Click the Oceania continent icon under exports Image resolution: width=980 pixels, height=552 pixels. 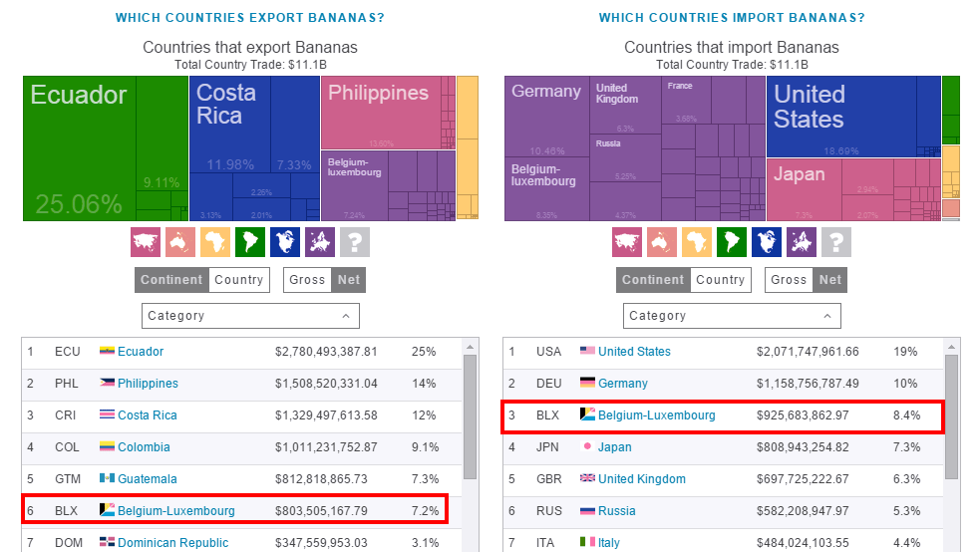tap(180, 242)
